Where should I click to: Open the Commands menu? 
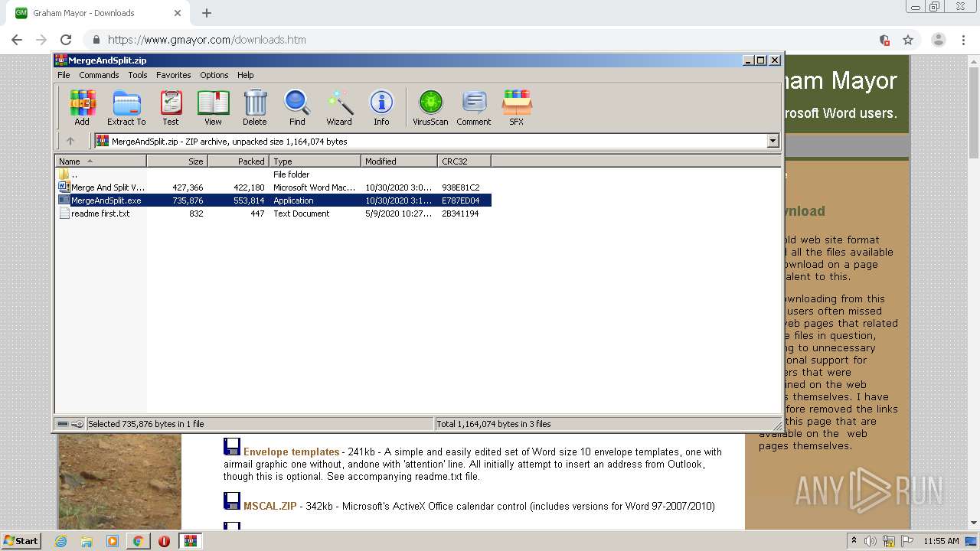pyautogui.click(x=99, y=75)
